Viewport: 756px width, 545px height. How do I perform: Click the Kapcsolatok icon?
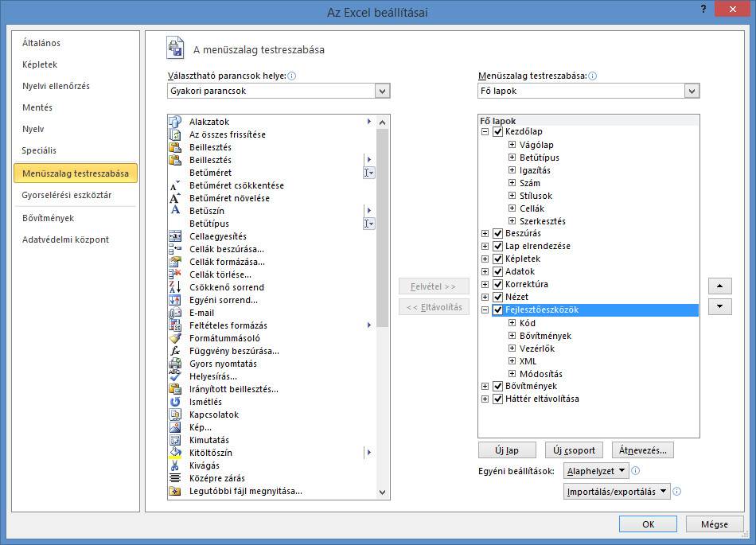coord(175,415)
